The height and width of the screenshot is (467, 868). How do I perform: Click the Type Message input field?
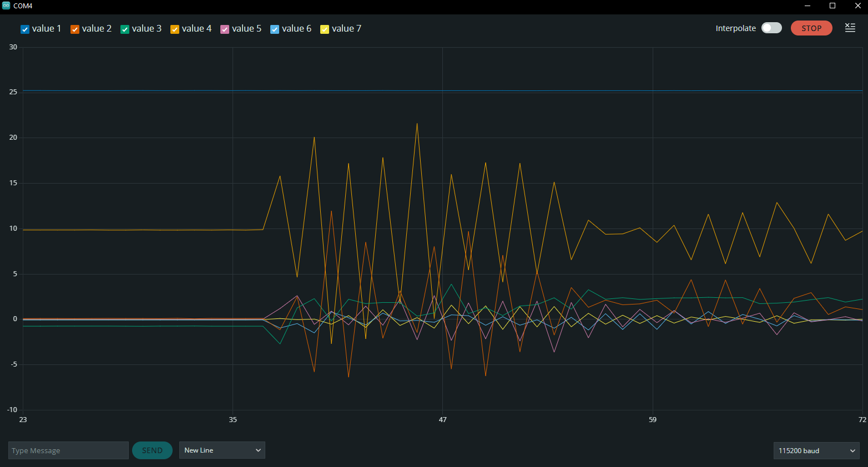[68, 450]
